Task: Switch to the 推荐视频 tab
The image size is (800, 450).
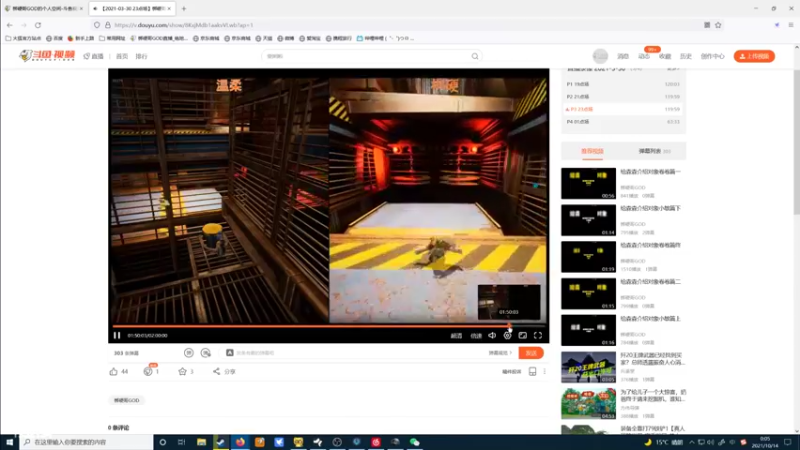Action: click(x=592, y=151)
